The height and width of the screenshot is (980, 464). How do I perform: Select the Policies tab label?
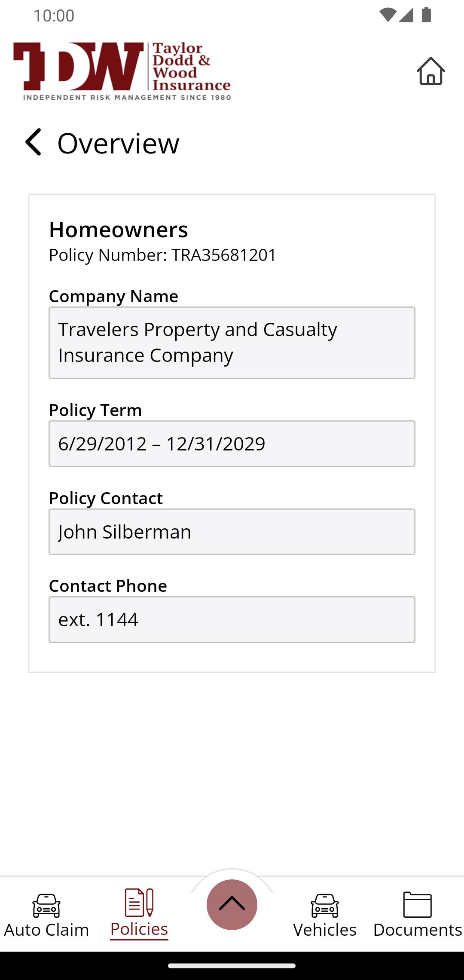[139, 929]
